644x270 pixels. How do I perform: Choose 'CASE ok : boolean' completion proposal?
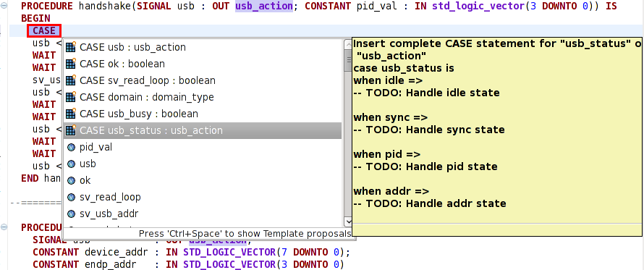coord(203,64)
